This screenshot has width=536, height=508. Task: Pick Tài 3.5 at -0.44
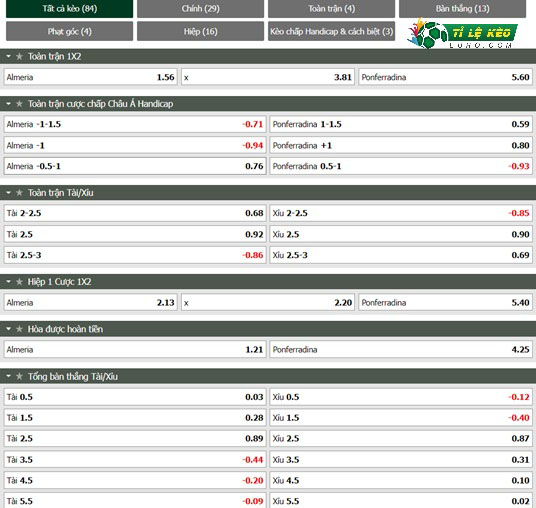click(x=135, y=459)
